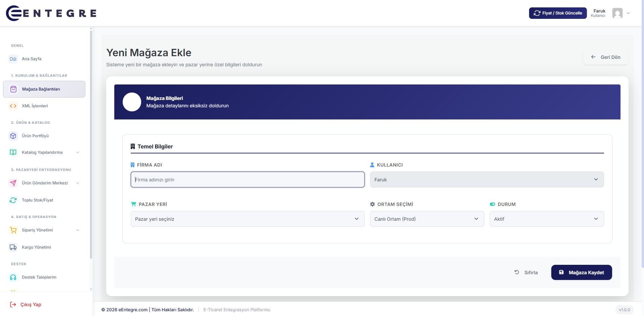Click the Geri Dön button
This screenshot has width=644, height=320.
606,57
